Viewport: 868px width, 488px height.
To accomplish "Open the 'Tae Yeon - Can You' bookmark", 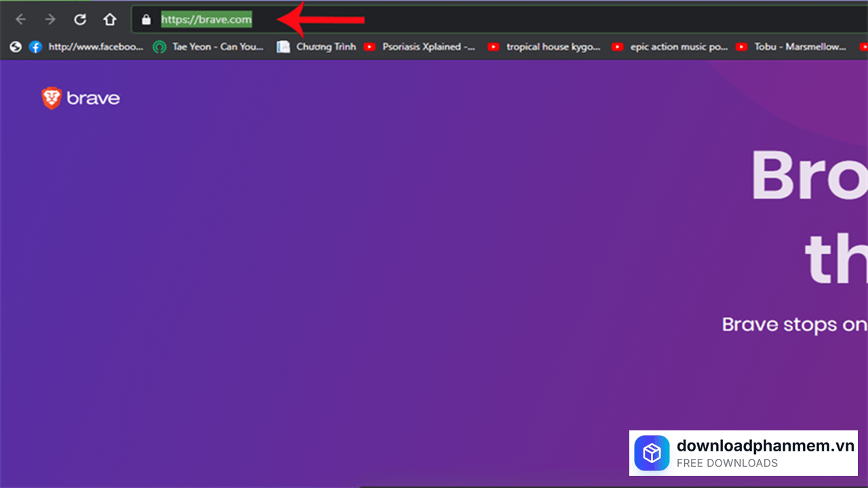I will (209, 47).
